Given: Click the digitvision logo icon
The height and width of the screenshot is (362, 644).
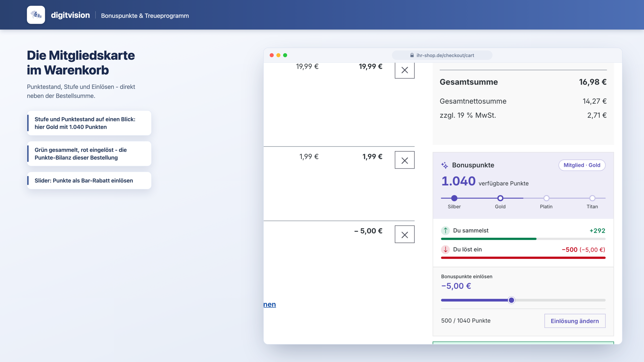Looking at the screenshot, I should point(36,15).
